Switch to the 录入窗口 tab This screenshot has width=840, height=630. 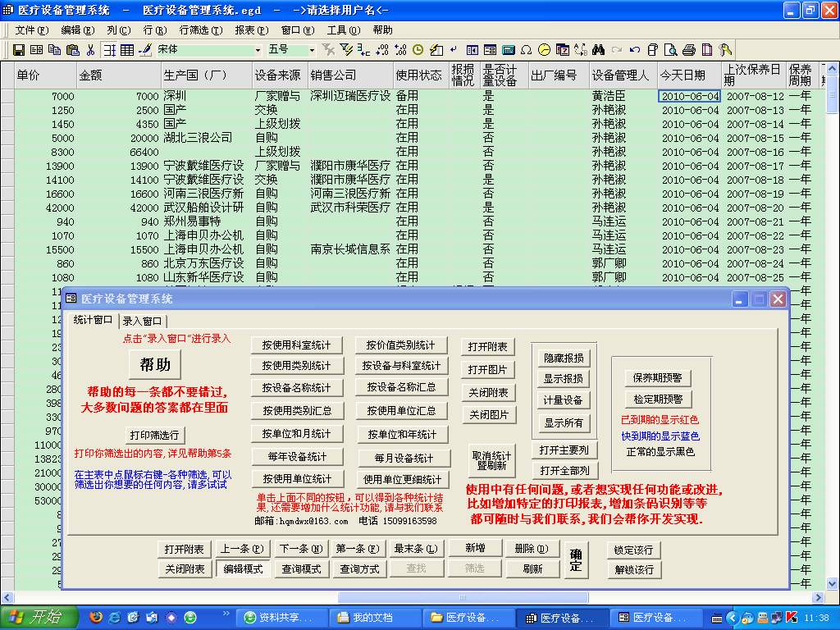pos(141,322)
